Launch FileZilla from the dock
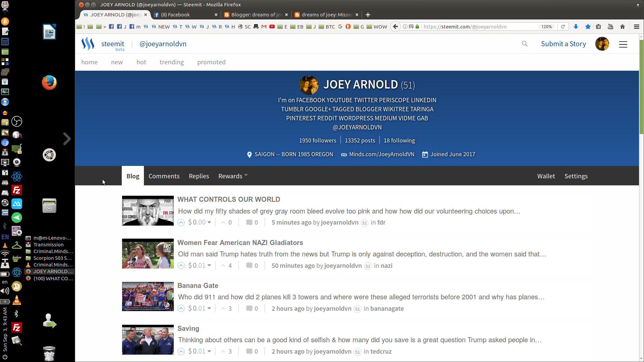The image size is (644, 362). tap(16, 190)
